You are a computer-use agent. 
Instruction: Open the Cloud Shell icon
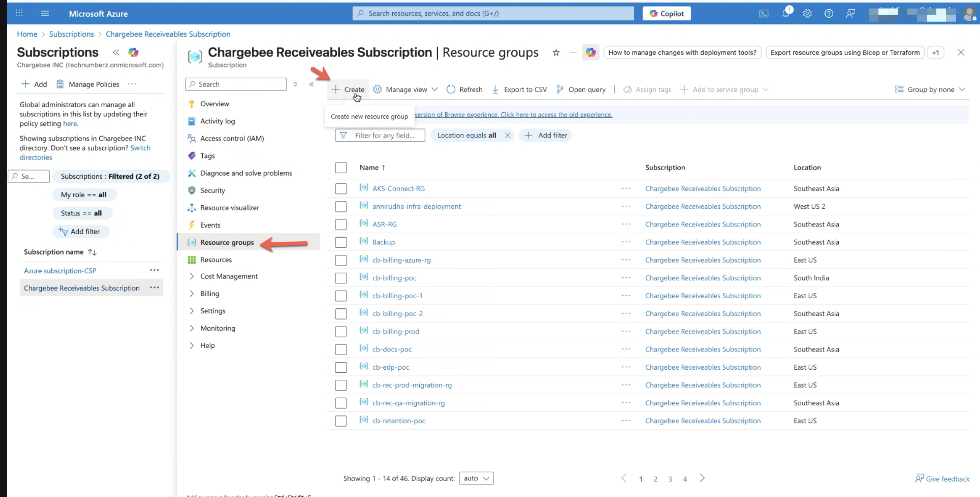pyautogui.click(x=763, y=14)
